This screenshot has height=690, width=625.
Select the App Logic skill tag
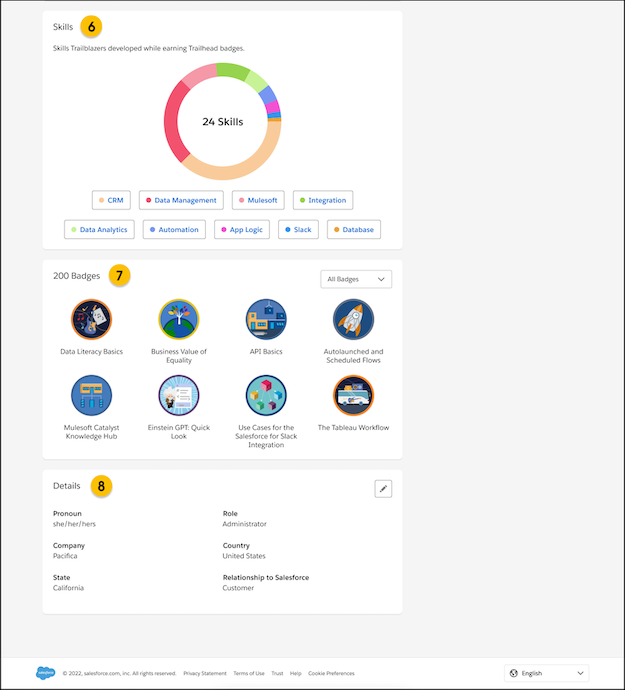[x=242, y=230]
